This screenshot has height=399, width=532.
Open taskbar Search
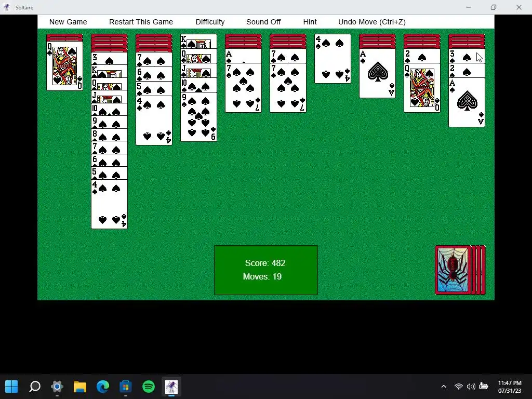(35, 386)
